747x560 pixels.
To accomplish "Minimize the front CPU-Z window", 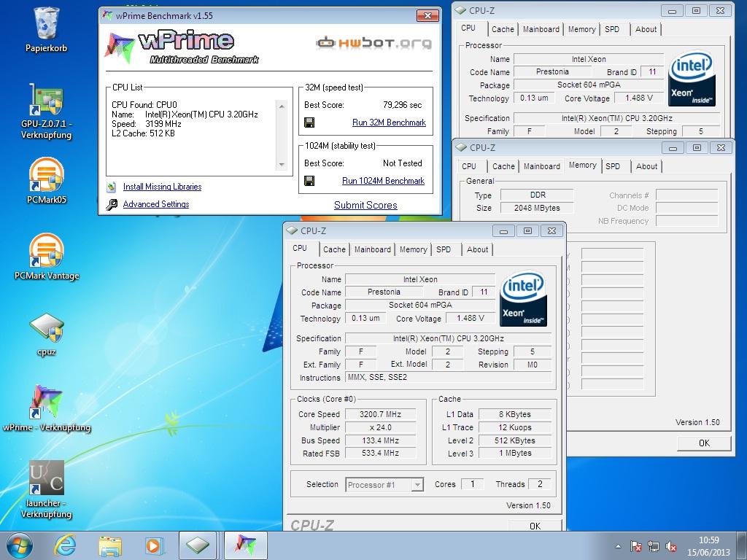I will pyautogui.click(x=503, y=231).
